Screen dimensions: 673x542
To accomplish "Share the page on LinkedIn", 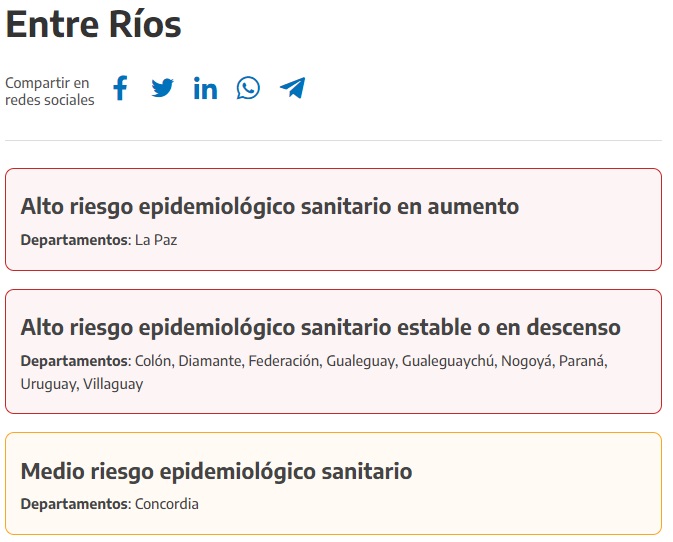I will click(x=206, y=89).
